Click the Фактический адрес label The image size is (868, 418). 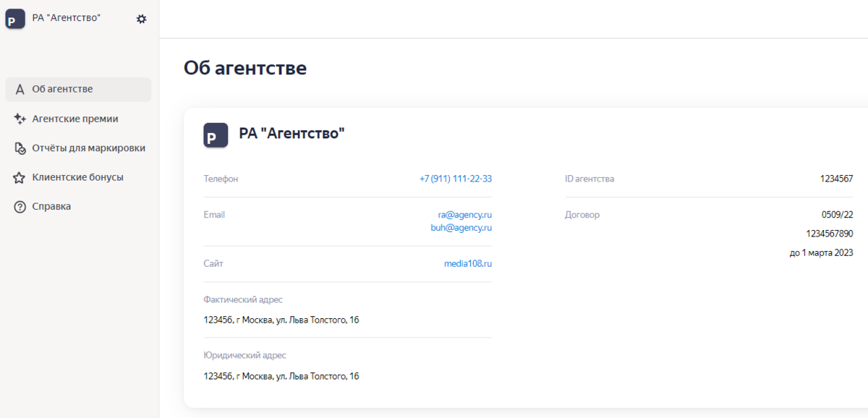243,299
